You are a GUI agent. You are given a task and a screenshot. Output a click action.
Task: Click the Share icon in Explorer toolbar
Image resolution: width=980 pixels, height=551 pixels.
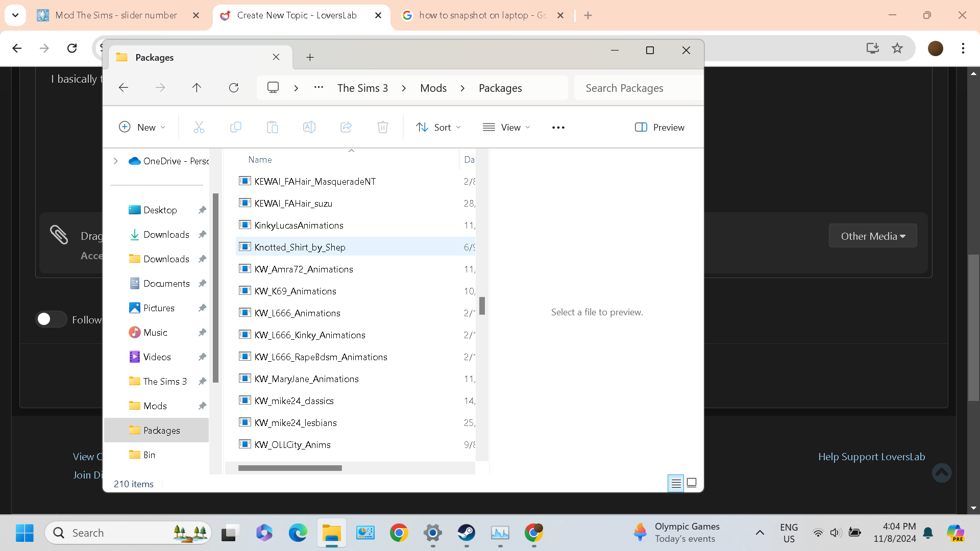(346, 127)
